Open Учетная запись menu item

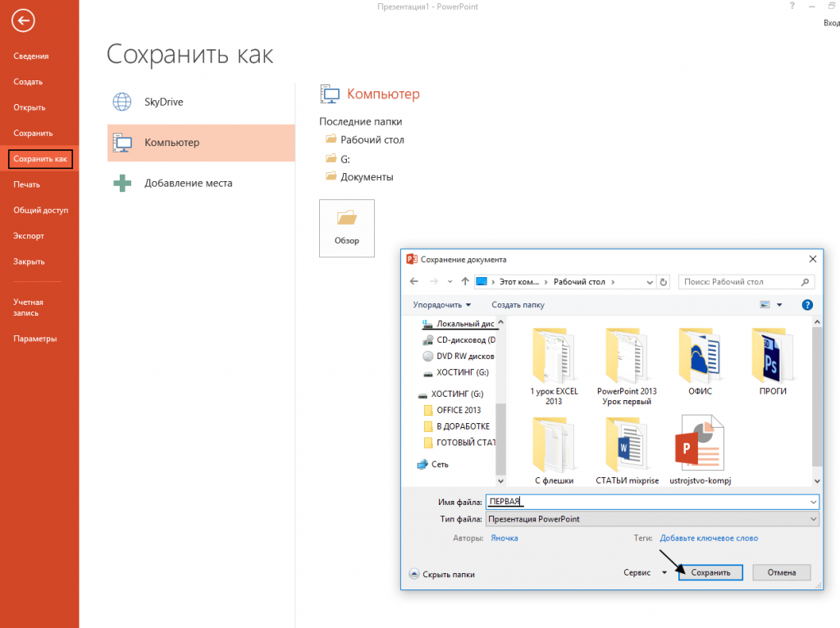(29, 307)
